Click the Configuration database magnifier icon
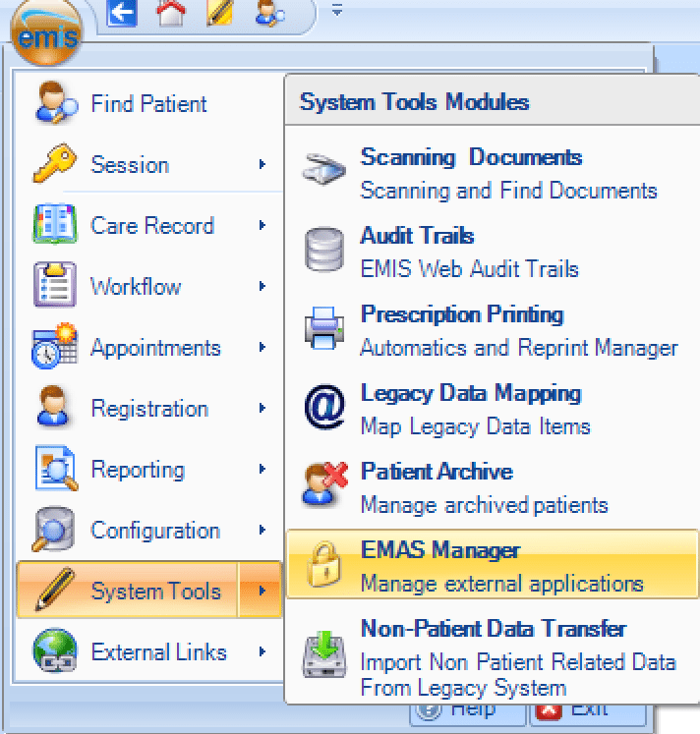700x734 pixels. (x=54, y=529)
